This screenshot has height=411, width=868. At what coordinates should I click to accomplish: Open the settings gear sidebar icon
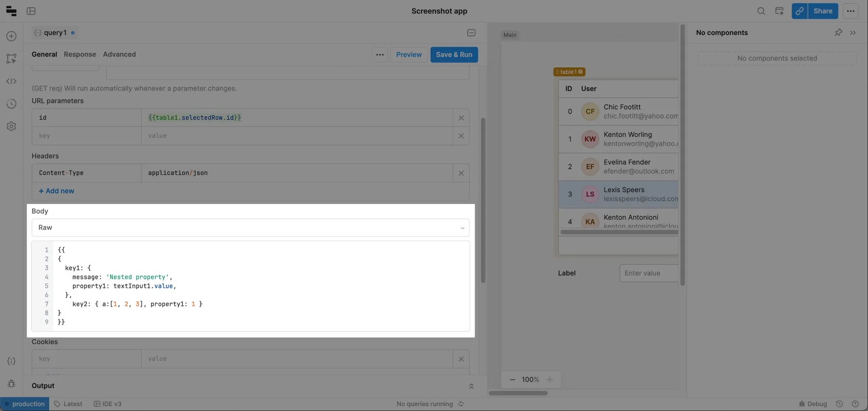12,126
